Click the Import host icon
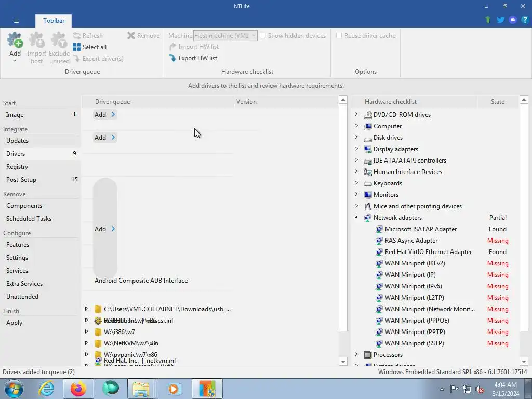 tap(37, 40)
